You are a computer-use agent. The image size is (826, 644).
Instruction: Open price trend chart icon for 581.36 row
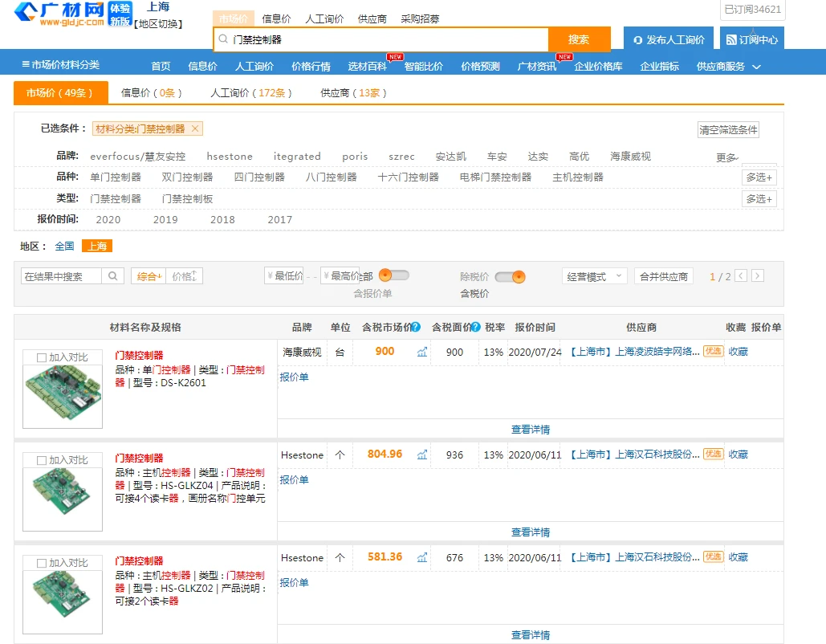(x=422, y=557)
